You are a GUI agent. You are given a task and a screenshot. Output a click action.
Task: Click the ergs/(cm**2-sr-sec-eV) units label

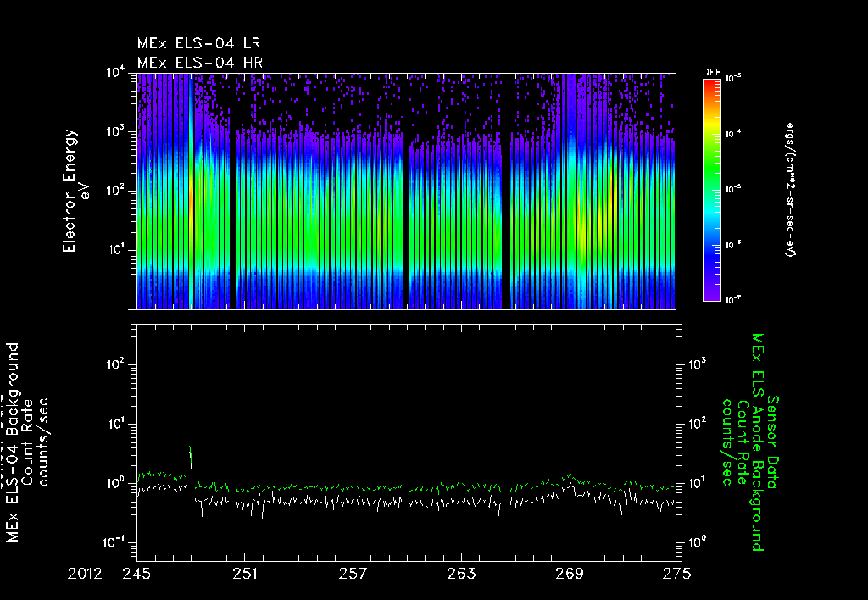pos(789,190)
